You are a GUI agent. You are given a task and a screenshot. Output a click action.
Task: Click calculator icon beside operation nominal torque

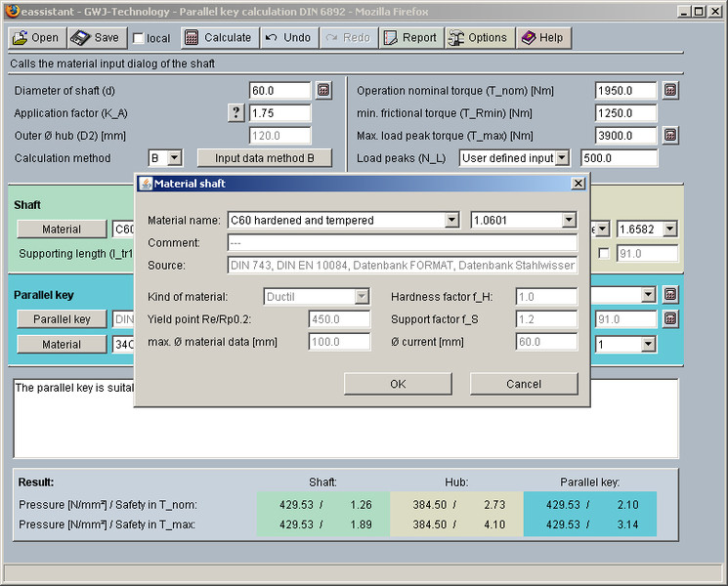click(670, 91)
